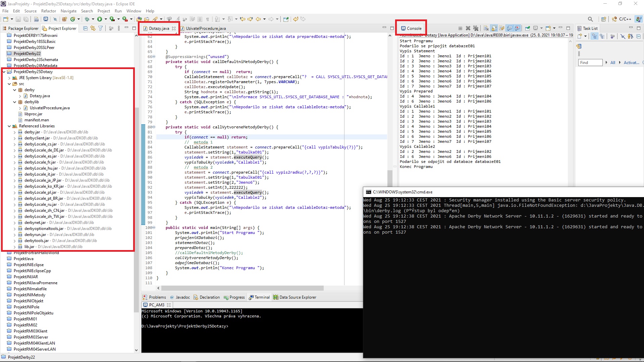Toggle Scheduled view in Task List

coord(602,36)
